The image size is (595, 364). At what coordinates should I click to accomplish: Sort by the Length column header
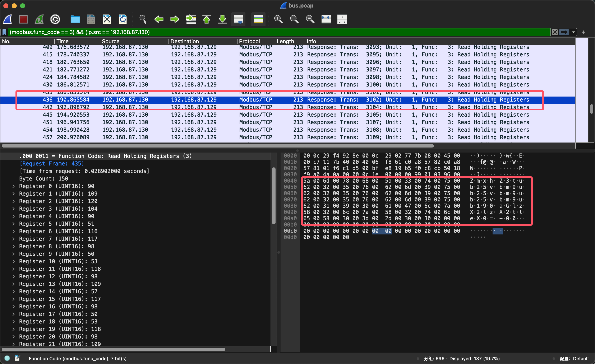click(290, 41)
